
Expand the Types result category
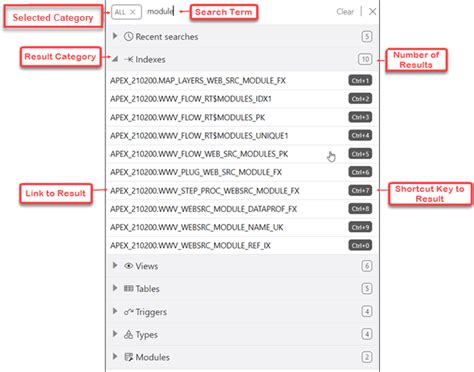coord(115,334)
